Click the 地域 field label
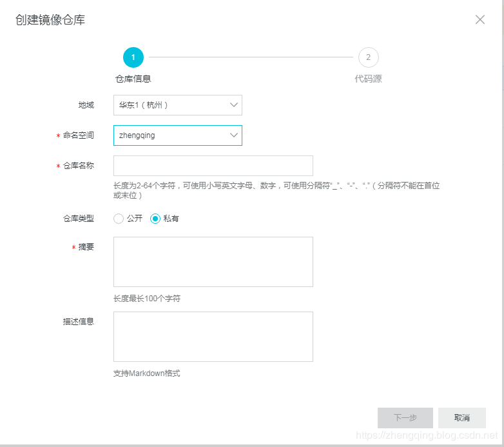This screenshot has width=504, height=447. coord(86,105)
